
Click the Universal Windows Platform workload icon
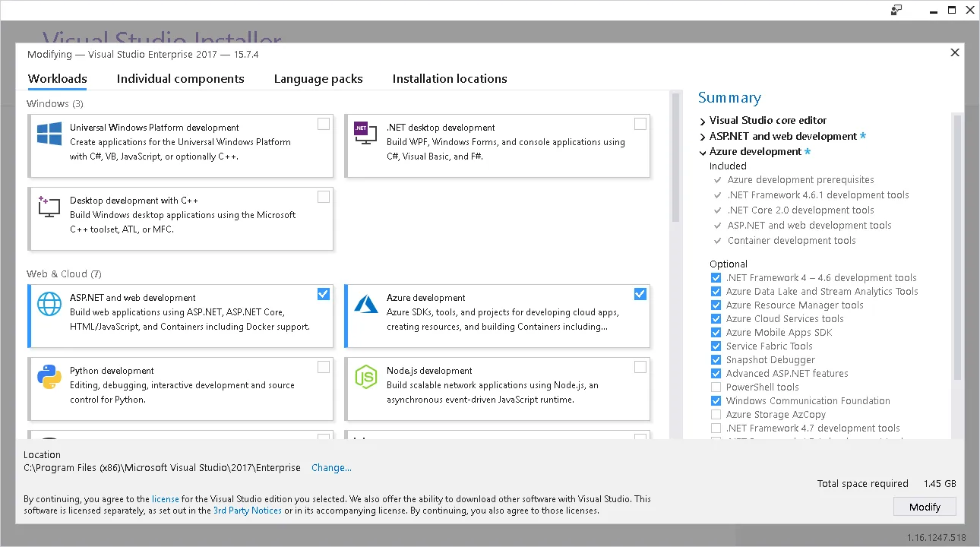pyautogui.click(x=49, y=134)
